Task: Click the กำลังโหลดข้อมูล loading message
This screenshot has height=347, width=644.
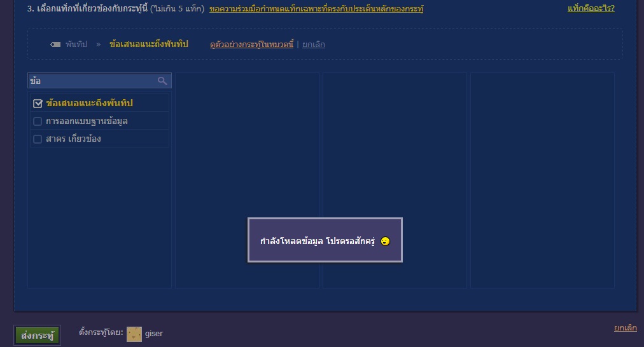Action: point(318,241)
